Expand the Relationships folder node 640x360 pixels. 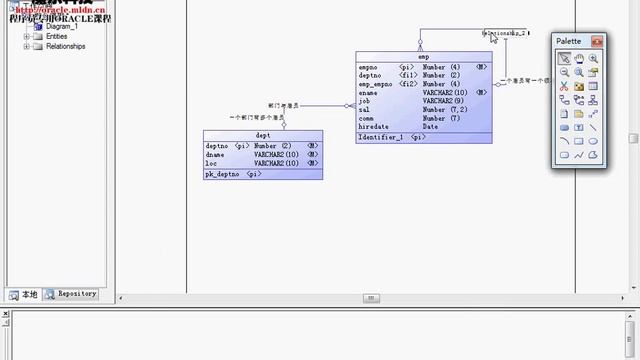click(x=27, y=46)
